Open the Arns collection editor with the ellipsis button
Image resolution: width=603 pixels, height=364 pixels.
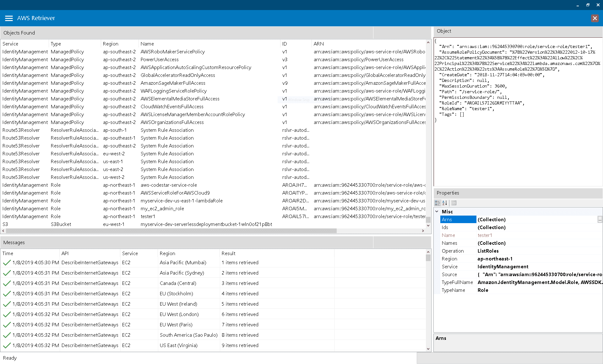[x=600, y=219]
